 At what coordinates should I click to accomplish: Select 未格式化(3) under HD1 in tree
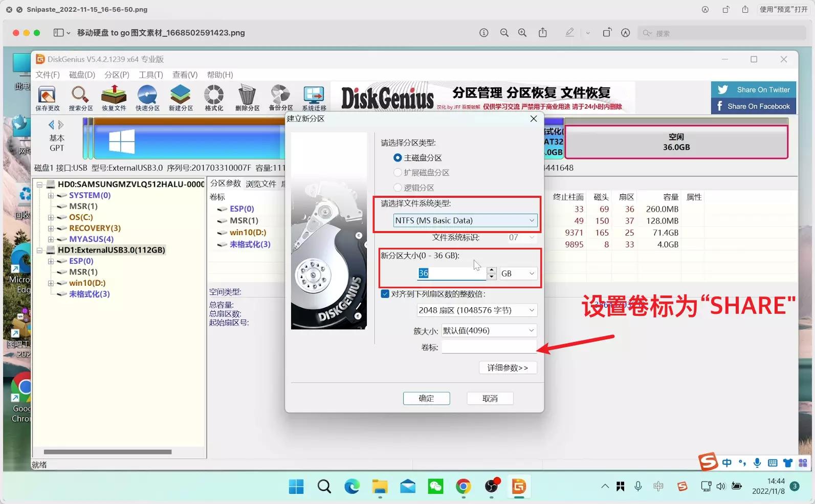click(90, 294)
